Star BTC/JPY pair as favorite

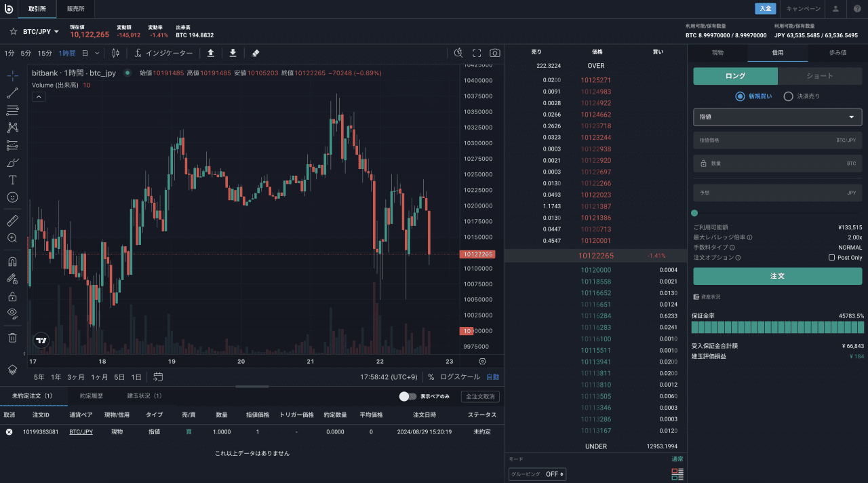point(13,32)
